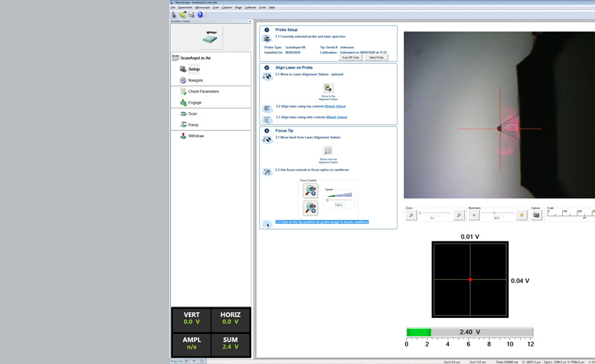Click the Return from the Alignment Station icon
The image size is (595, 364).
328,150
